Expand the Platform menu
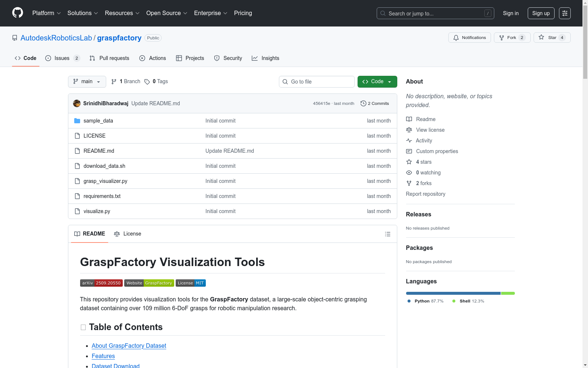Image resolution: width=588 pixels, height=368 pixels. [47, 13]
